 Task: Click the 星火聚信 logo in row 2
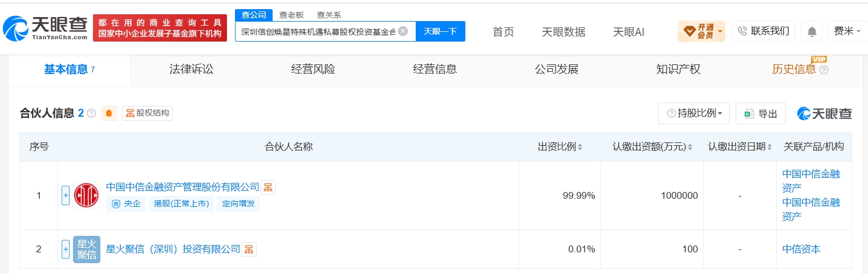pos(87,249)
